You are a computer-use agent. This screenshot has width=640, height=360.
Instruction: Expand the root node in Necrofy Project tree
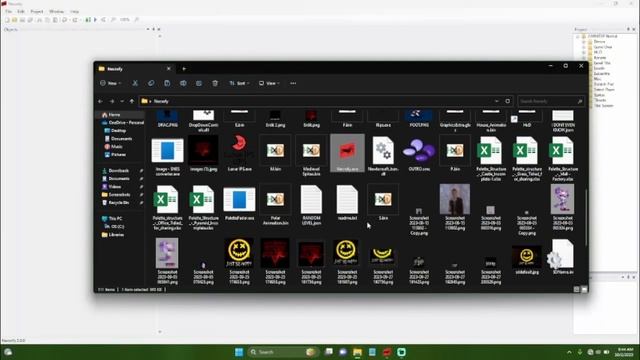coord(578,36)
